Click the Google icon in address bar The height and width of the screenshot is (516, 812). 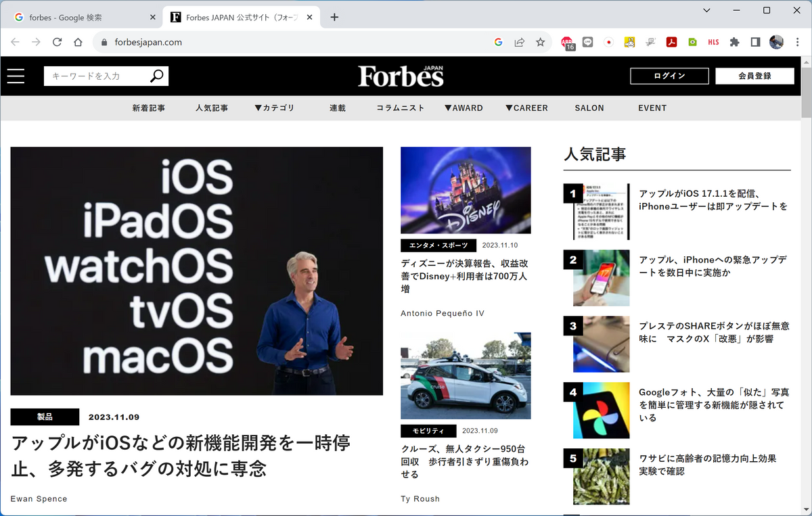pos(499,42)
